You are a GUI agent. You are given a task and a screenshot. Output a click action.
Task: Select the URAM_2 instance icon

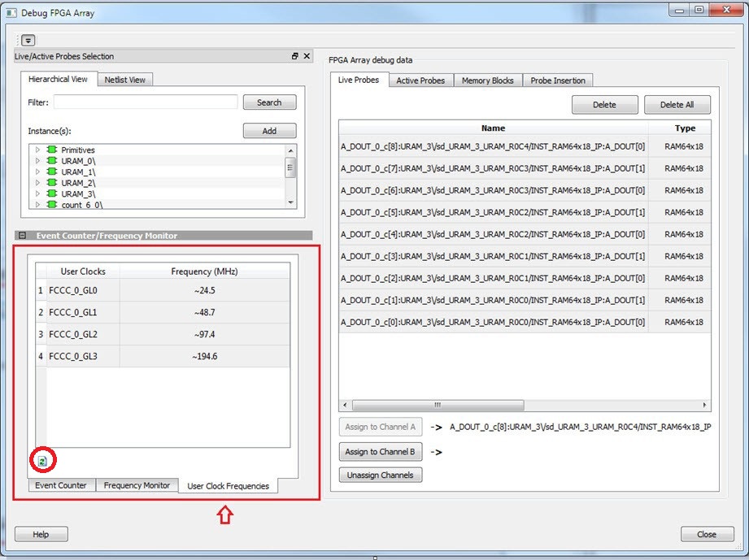(51, 183)
